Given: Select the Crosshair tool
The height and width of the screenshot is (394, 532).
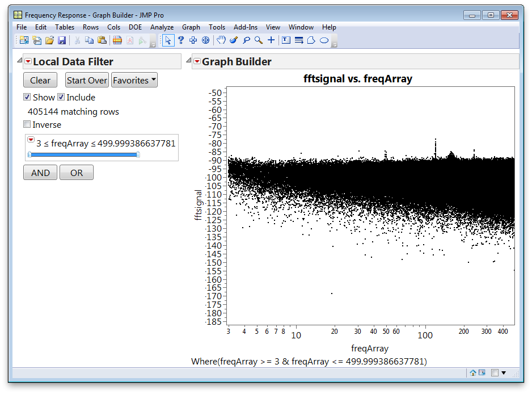Looking at the screenshot, I should (271, 40).
